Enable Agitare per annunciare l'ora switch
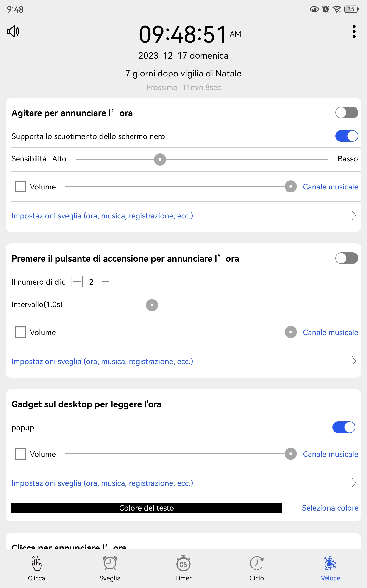This screenshot has width=367, height=588. coord(346,113)
